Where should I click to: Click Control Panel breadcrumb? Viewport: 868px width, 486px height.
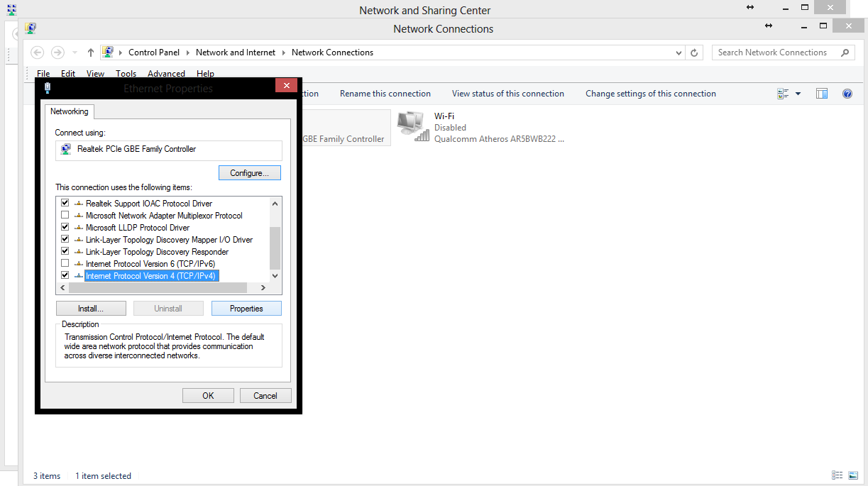(x=154, y=53)
